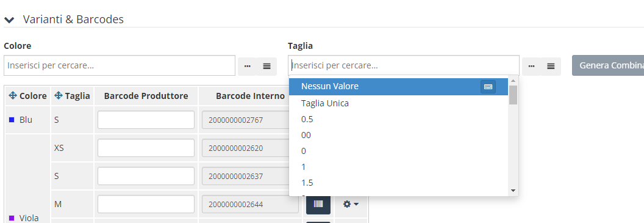
Task: Focus the Colore search input field
Action: (120, 65)
